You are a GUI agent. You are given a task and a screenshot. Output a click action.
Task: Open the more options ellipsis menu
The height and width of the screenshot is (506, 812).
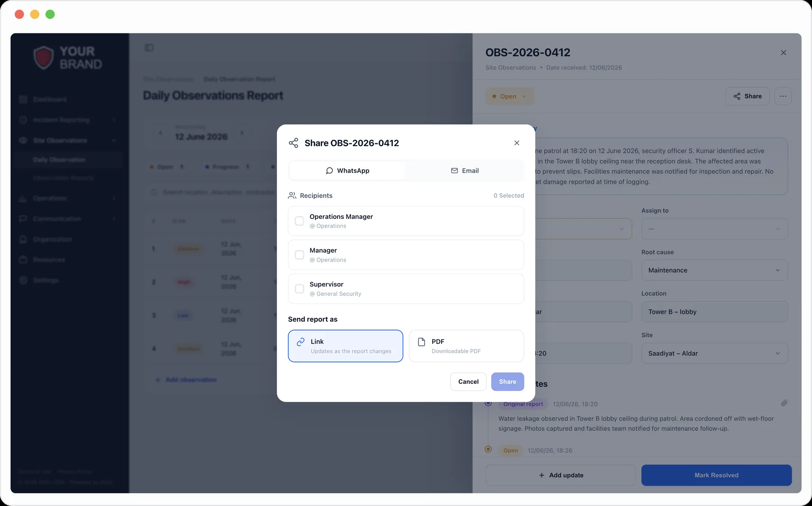click(x=783, y=96)
